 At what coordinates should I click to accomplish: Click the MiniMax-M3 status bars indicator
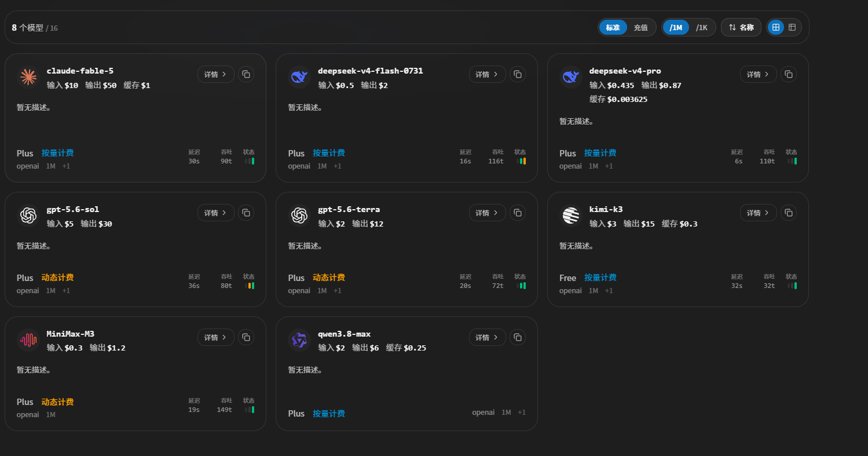249,410
